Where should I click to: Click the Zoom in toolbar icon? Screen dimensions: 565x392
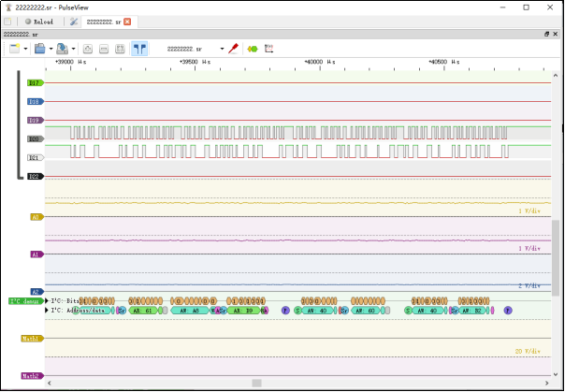pos(88,49)
